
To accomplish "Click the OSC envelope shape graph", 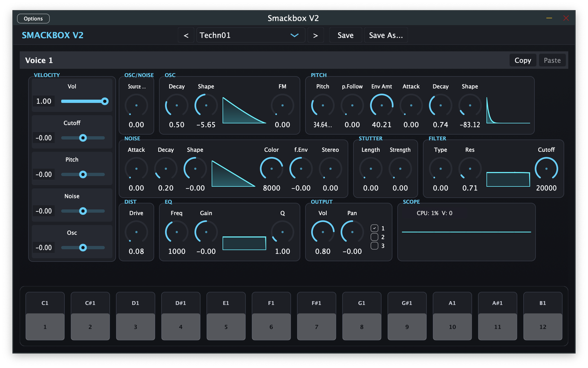I will [244, 110].
